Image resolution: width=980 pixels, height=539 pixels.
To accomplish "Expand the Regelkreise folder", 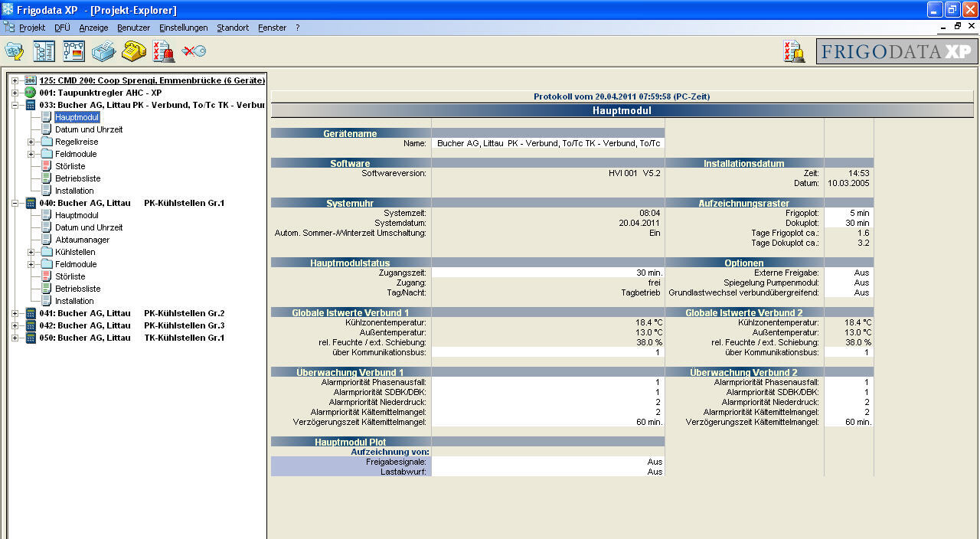I will pos(31,142).
